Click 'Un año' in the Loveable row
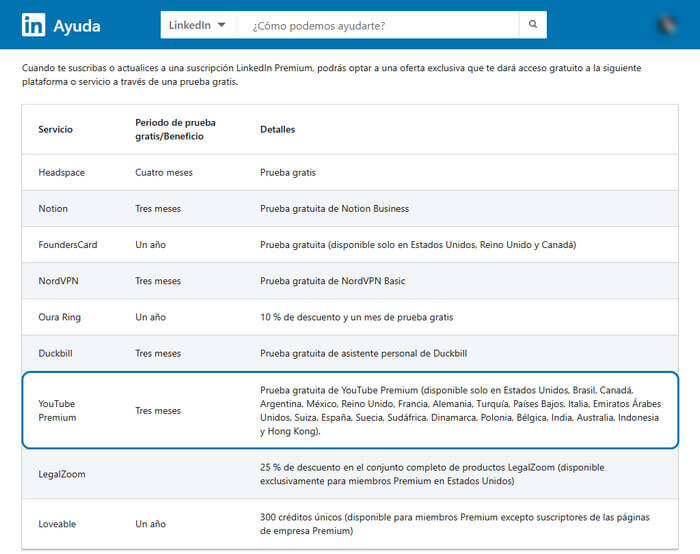This screenshot has height=554, width=700. click(150, 524)
